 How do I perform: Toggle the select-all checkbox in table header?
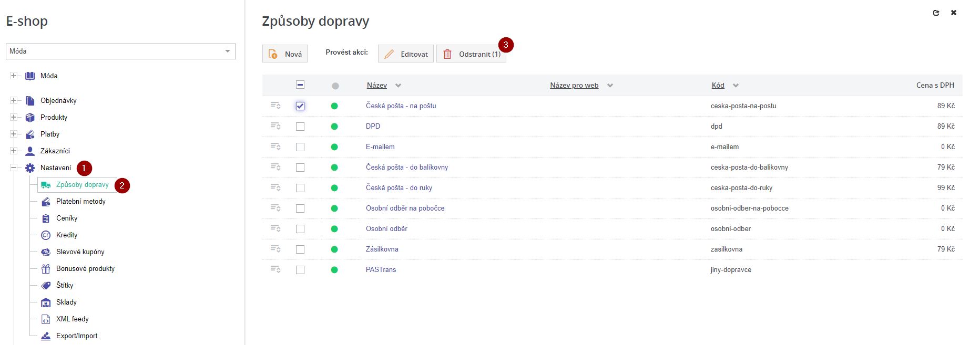click(x=300, y=85)
